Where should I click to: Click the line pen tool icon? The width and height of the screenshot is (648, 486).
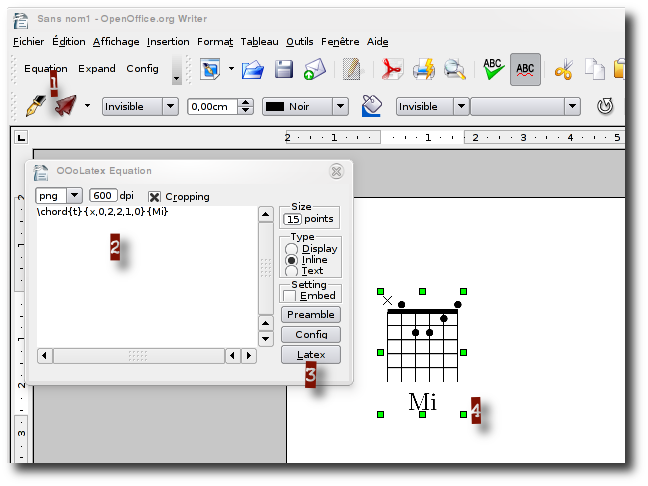tap(36, 106)
